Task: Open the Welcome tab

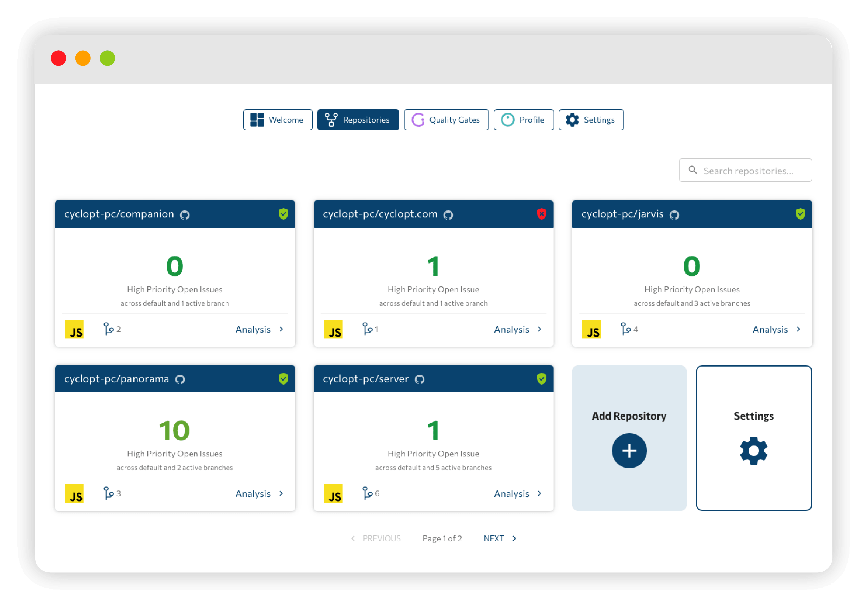Action: click(277, 120)
